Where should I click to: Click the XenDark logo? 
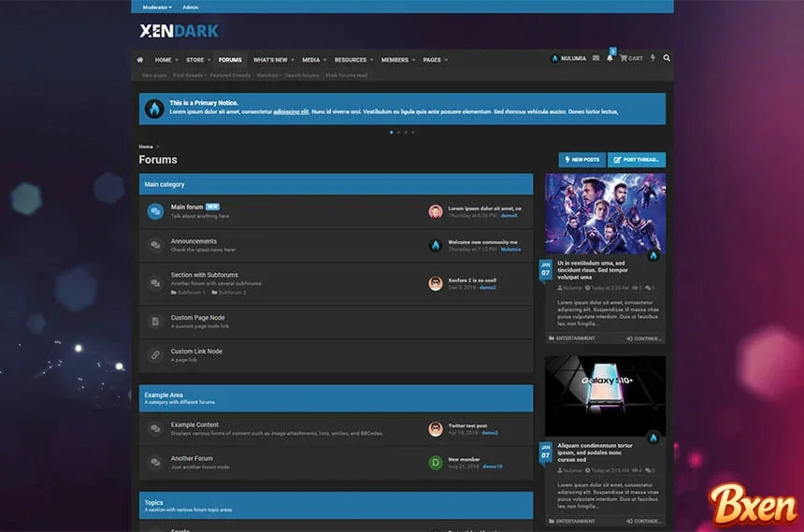[x=179, y=31]
